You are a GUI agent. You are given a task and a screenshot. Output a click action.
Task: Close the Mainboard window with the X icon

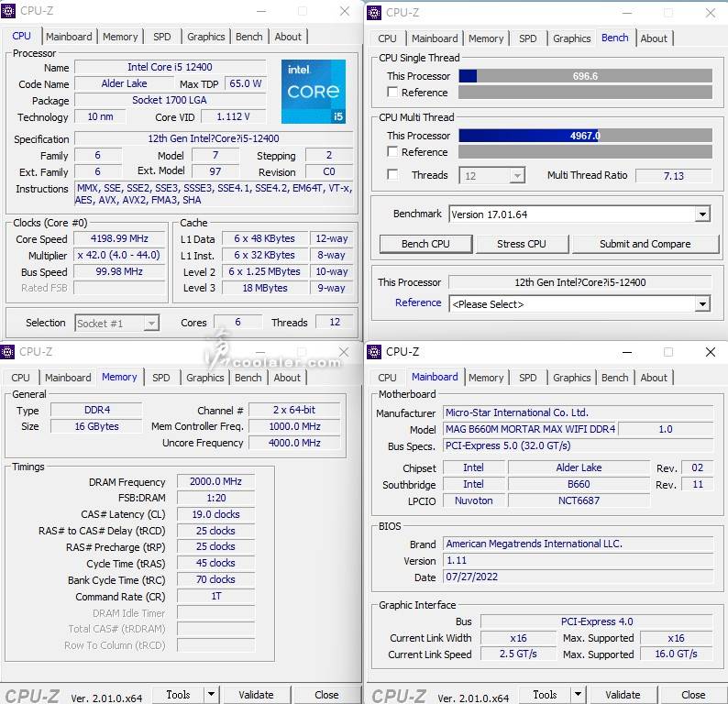(710, 352)
